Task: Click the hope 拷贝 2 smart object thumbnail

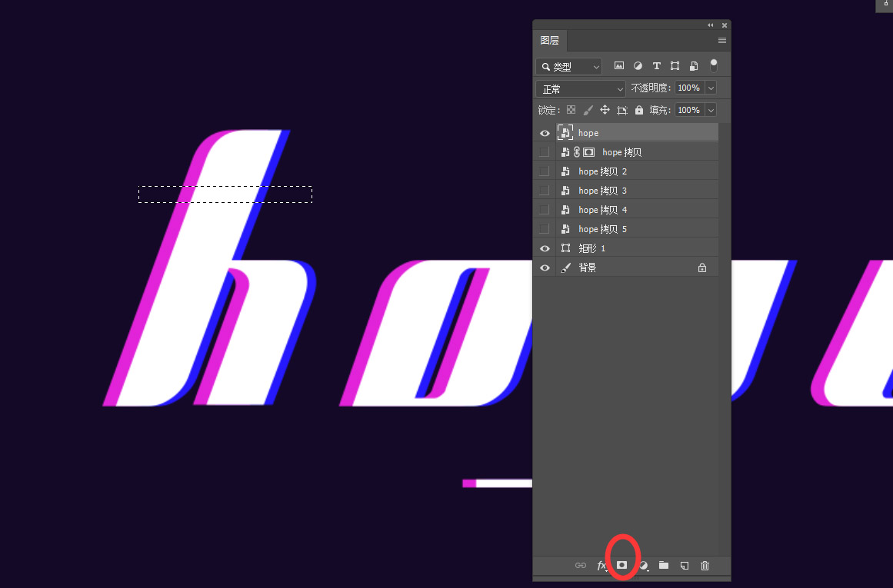Action: pos(565,171)
